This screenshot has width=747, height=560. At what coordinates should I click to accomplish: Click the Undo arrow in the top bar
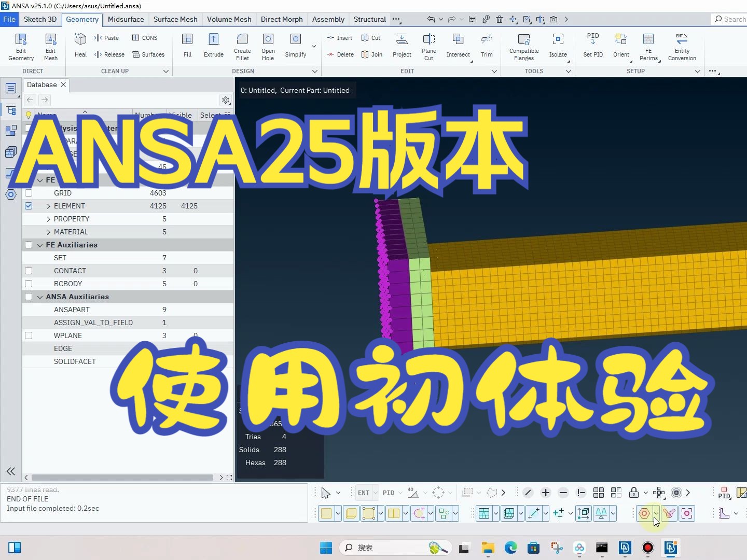coord(431,19)
